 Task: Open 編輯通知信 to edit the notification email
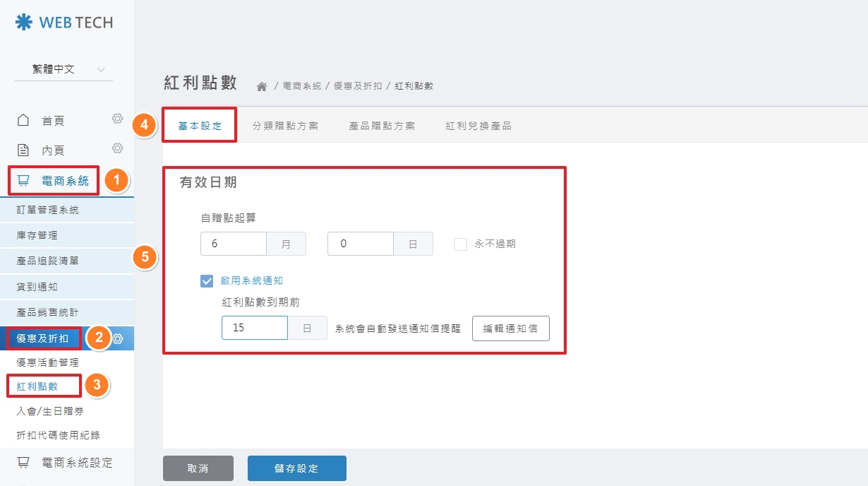[x=510, y=328]
